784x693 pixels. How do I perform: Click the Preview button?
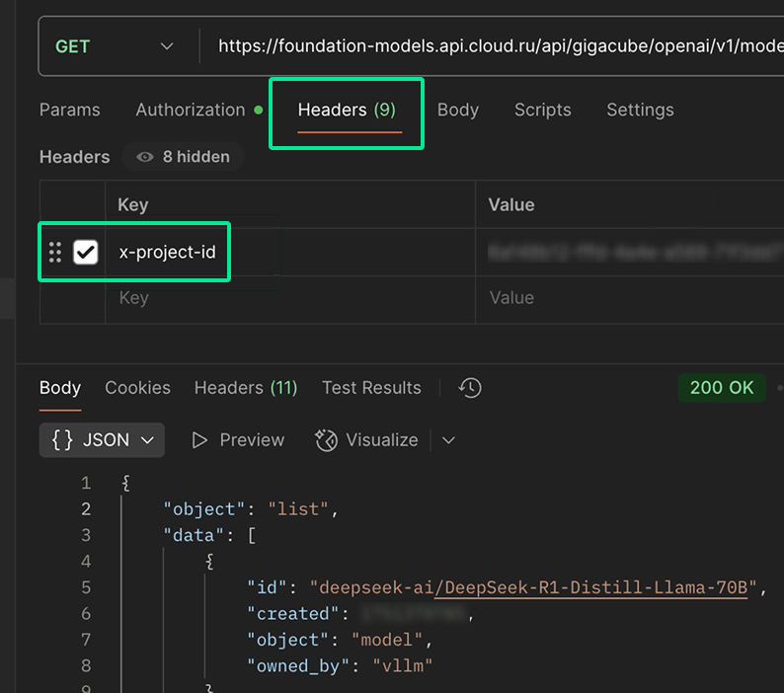(x=239, y=440)
